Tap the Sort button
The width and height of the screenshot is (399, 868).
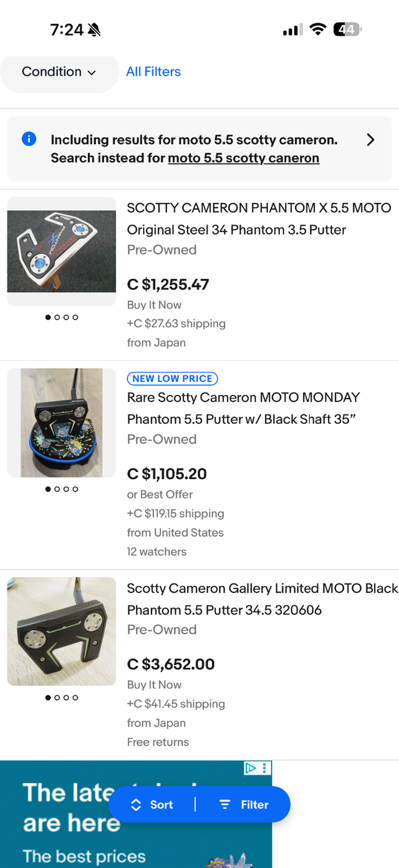tap(151, 805)
